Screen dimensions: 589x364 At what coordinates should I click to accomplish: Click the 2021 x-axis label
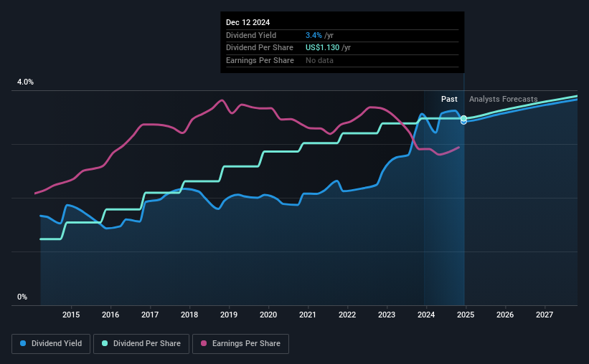pos(308,315)
